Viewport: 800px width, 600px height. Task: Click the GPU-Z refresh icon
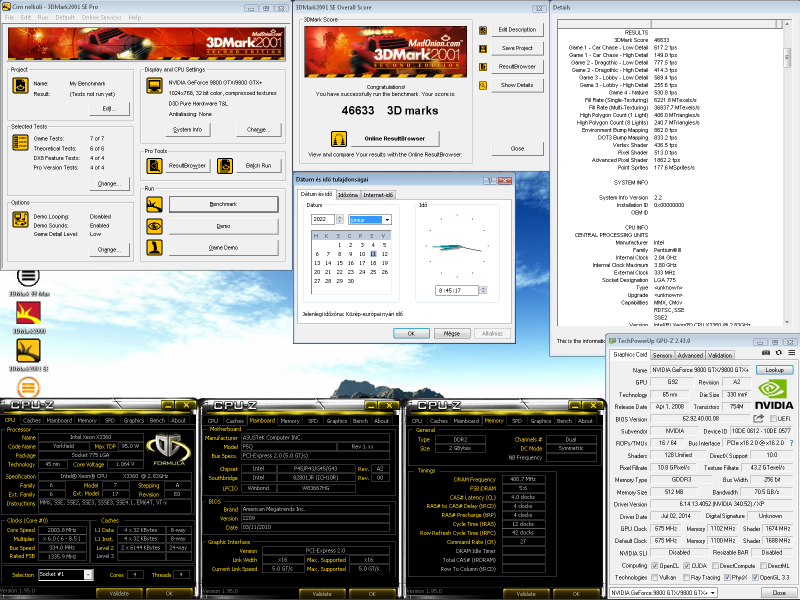pos(779,353)
